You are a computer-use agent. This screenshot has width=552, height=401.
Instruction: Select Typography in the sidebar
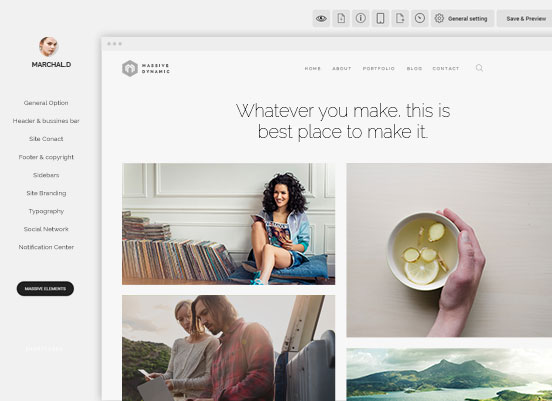pyautogui.click(x=46, y=211)
